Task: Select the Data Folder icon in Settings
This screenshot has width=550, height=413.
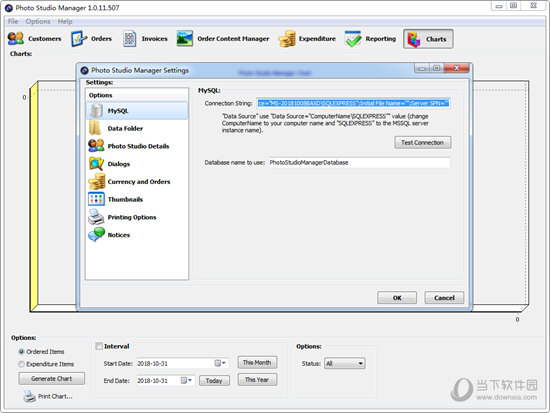Action: [95, 128]
